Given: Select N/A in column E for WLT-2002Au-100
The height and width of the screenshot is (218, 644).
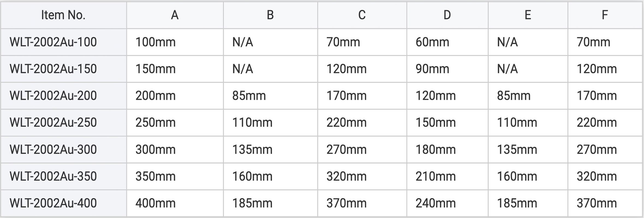Looking at the screenshot, I should 507,42.
